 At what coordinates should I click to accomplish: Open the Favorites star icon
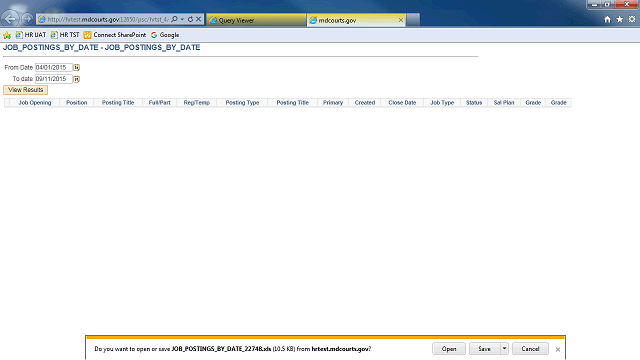pos(620,19)
